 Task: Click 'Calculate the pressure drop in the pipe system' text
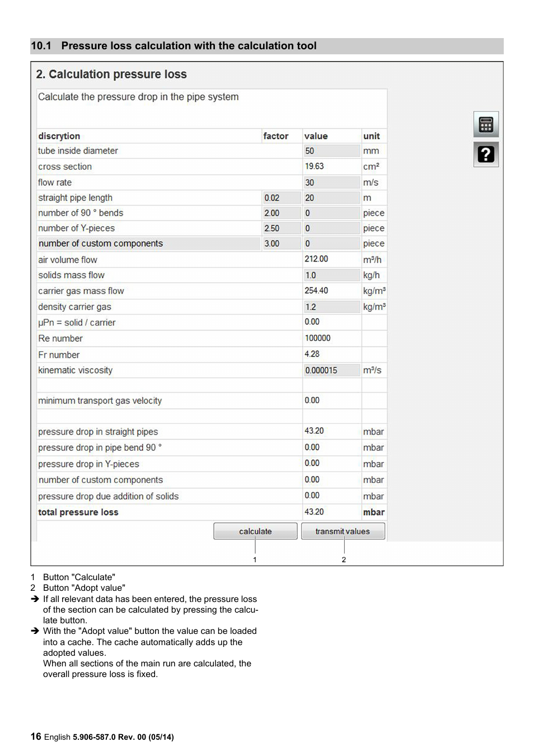(138, 97)
